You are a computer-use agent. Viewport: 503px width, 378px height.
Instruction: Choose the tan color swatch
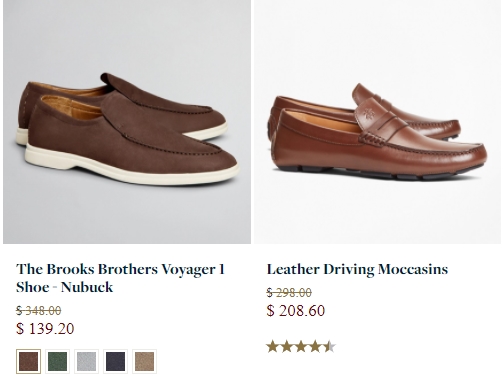(144, 361)
